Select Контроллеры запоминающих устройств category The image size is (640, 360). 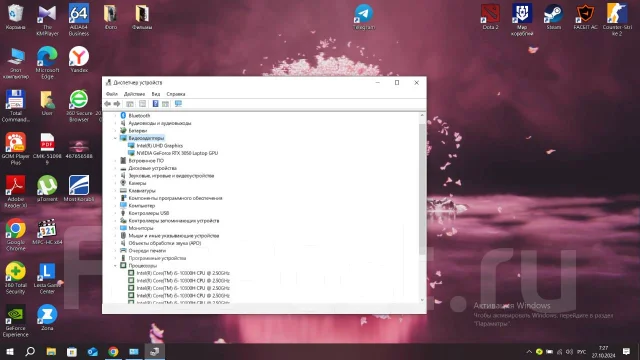pyautogui.click(x=174, y=221)
